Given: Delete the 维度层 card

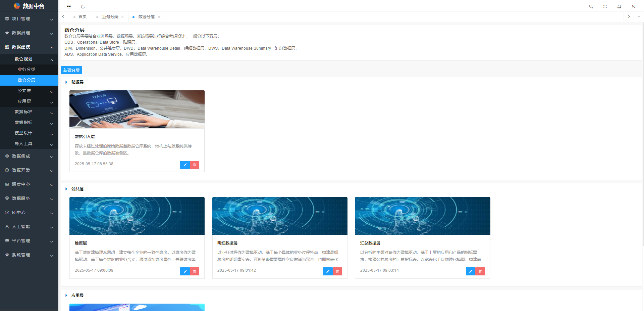Looking at the screenshot, I should (195, 271).
